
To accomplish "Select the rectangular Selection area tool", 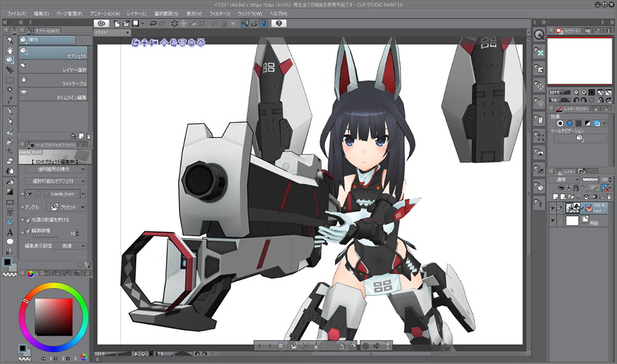I will point(10,80).
